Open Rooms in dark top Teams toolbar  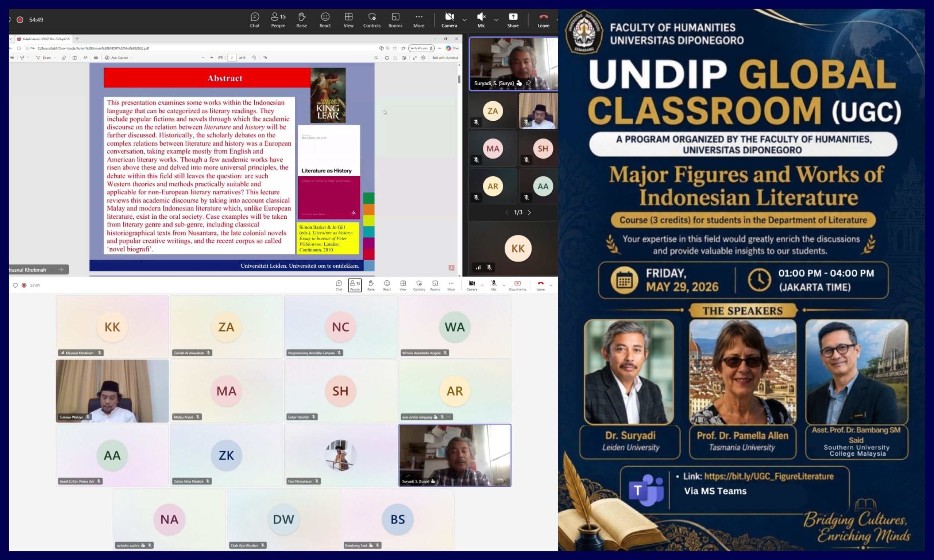[395, 20]
